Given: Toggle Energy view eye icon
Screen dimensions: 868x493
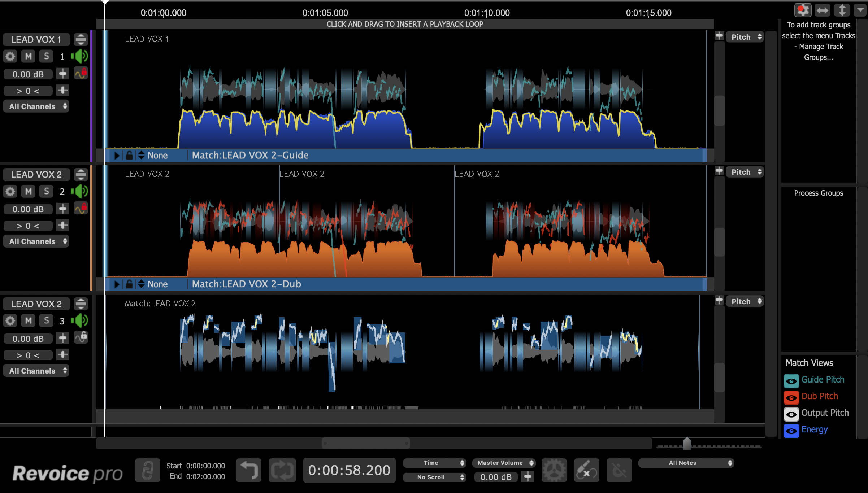Looking at the screenshot, I should (x=791, y=430).
